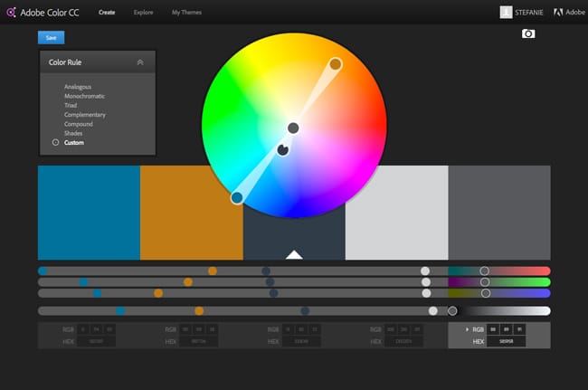The width and height of the screenshot is (588, 390).
Task: Open the My Themes tab
Action: [186, 13]
